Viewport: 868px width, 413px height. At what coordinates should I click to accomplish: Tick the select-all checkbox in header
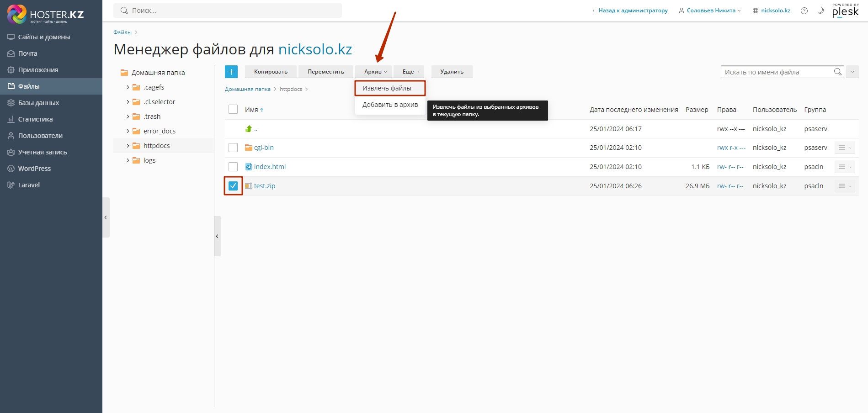[233, 109]
